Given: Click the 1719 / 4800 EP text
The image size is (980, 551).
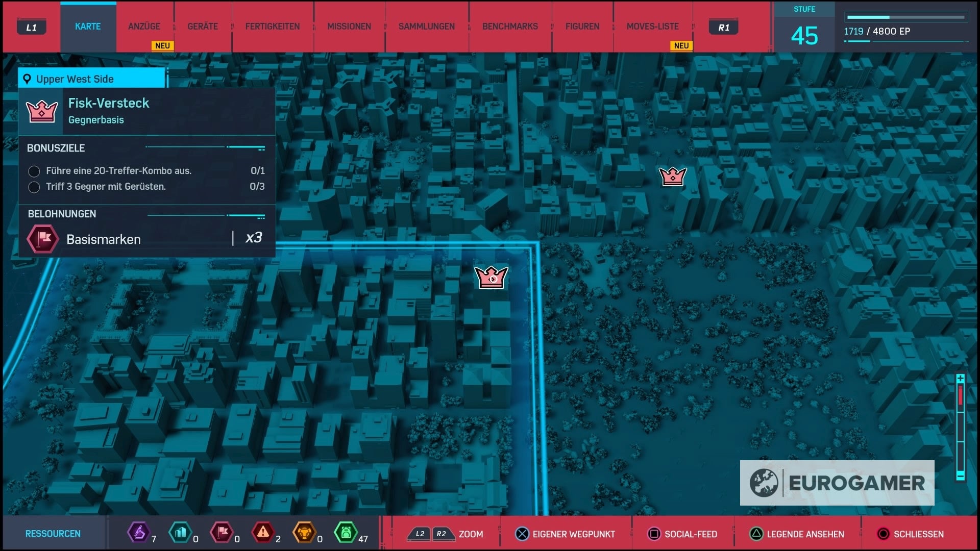Looking at the screenshot, I should coord(877,31).
